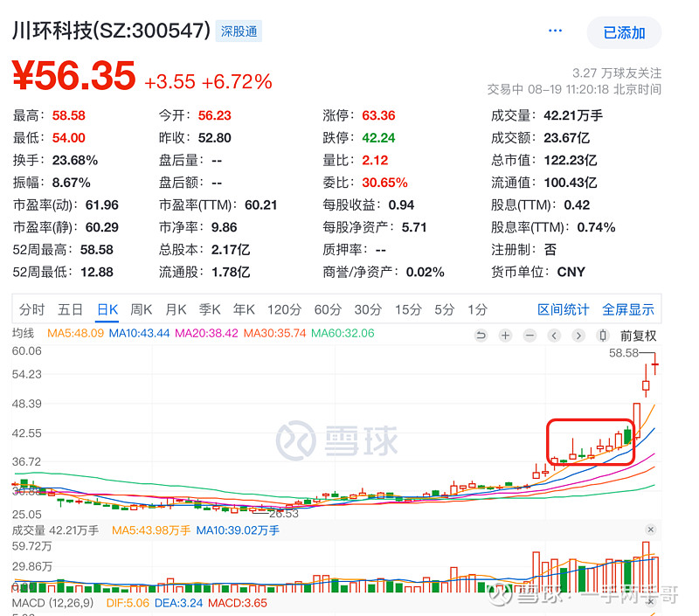Image resolution: width=699 pixels, height=616 pixels.
Task: Open the 120分 chart tab
Action: click(285, 309)
